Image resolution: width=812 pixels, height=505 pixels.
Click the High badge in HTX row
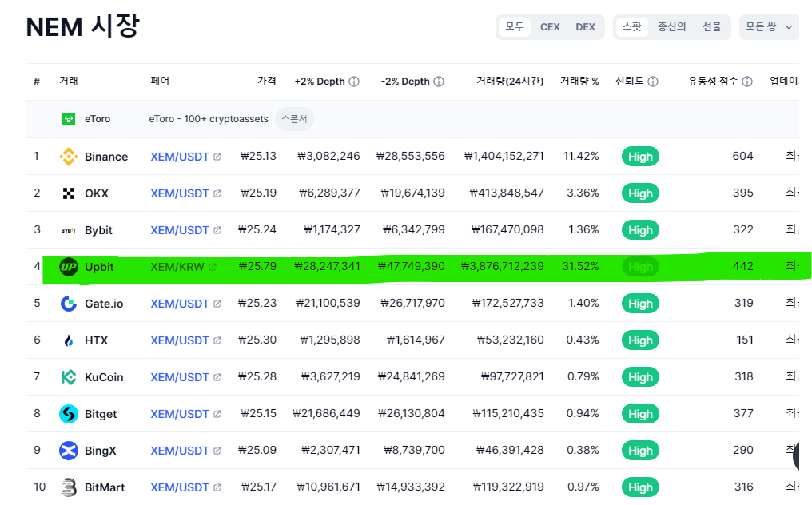pos(640,340)
